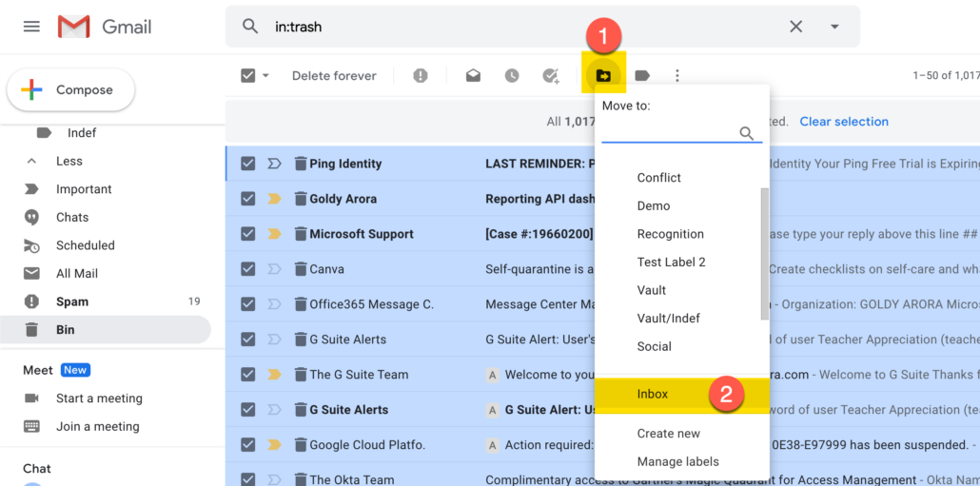Image resolution: width=980 pixels, height=486 pixels.
Task: Open the Microsoft Support email
Action: 603,234
